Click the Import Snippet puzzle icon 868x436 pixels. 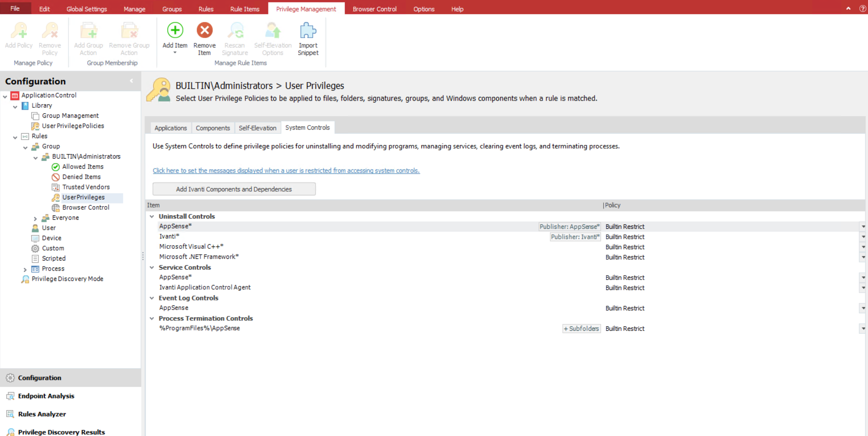click(308, 31)
